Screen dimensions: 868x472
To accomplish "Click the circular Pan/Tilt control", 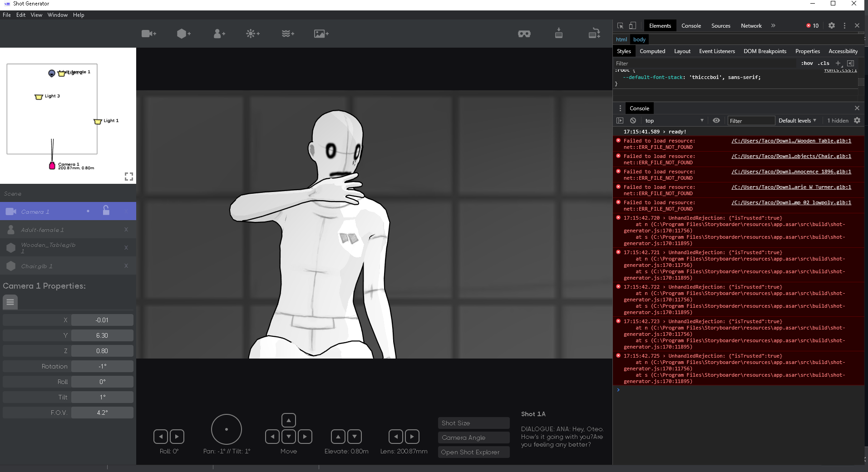I will [227, 429].
